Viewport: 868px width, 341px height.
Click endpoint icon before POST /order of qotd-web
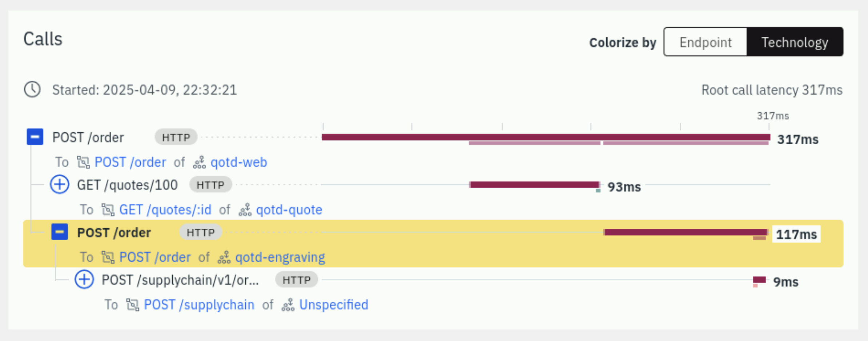83,162
